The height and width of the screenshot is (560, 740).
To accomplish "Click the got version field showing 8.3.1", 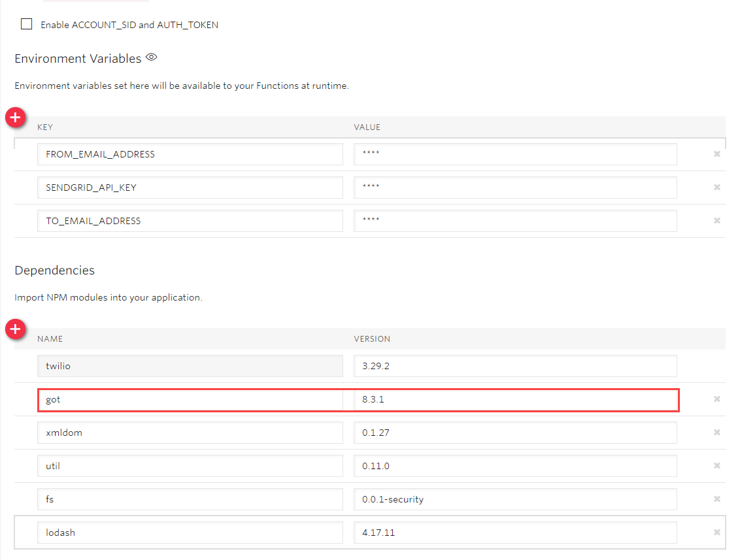I will pos(514,399).
